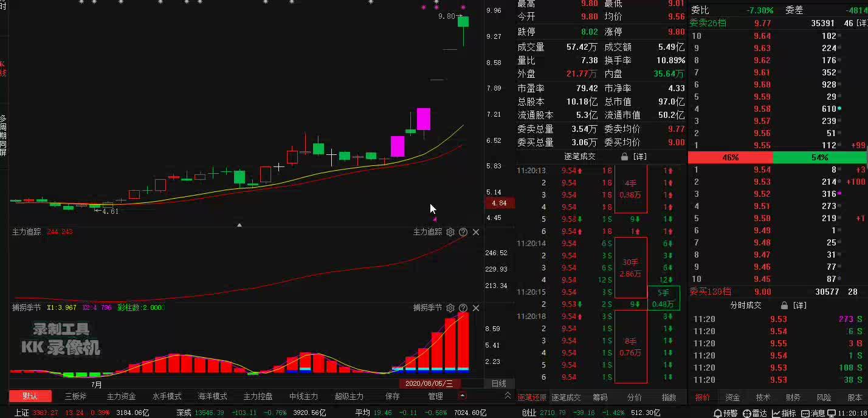Click the 委卖28档 header label
The image size is (868, 418).
click(x=708, y=23)
